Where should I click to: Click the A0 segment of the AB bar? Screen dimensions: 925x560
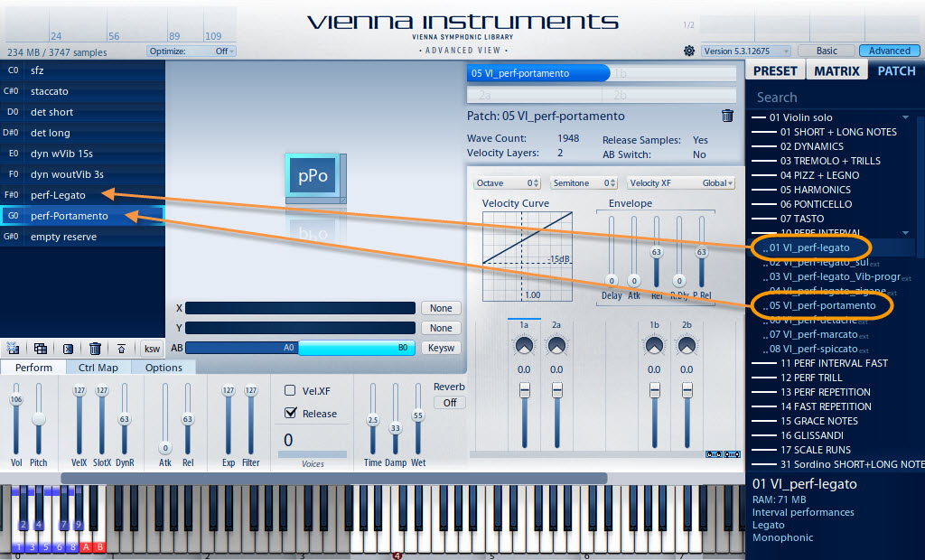pos(242,348)
